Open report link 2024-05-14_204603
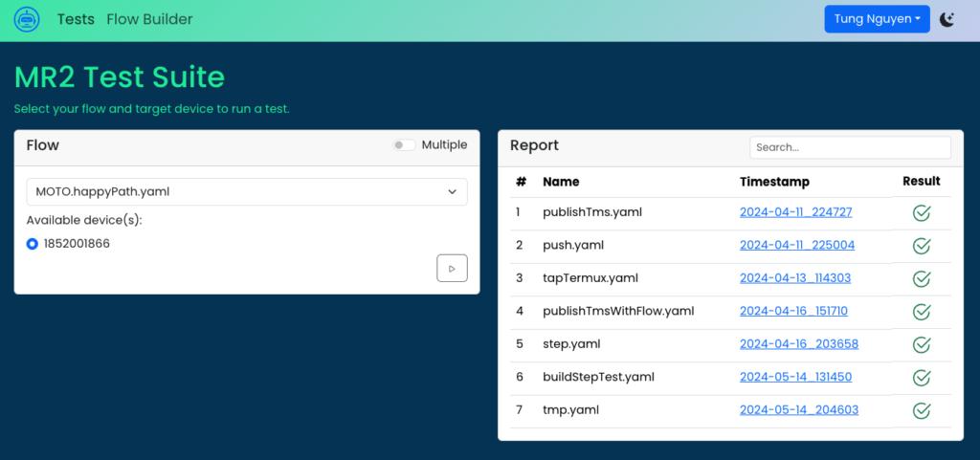The image size is (980, 460). pos(798,410)
